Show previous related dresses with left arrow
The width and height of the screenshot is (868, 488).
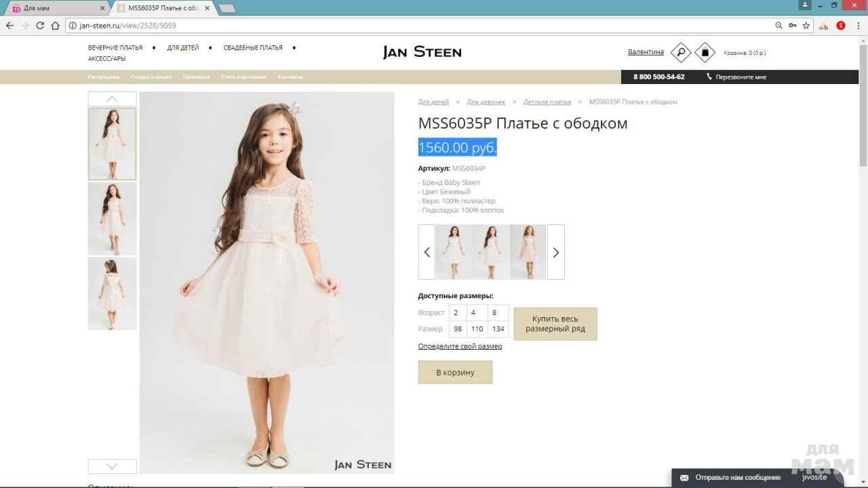click(427, 252)
